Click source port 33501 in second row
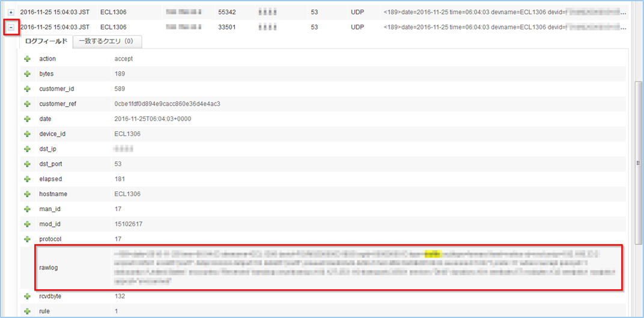Viewport: 644px width, 318px height. click(226, 28)
